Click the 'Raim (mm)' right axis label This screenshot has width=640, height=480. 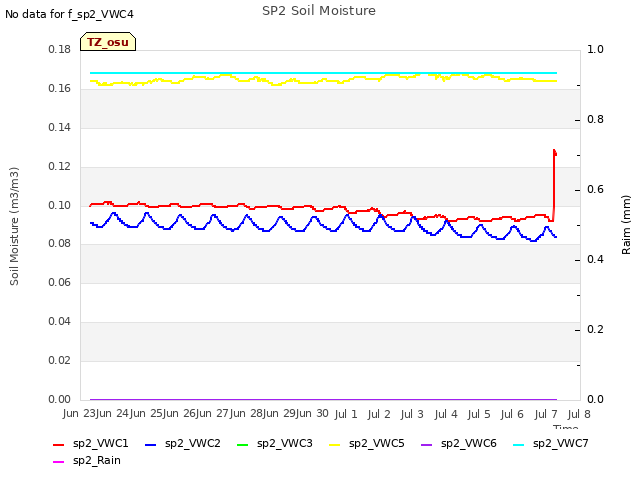point(626,225)
